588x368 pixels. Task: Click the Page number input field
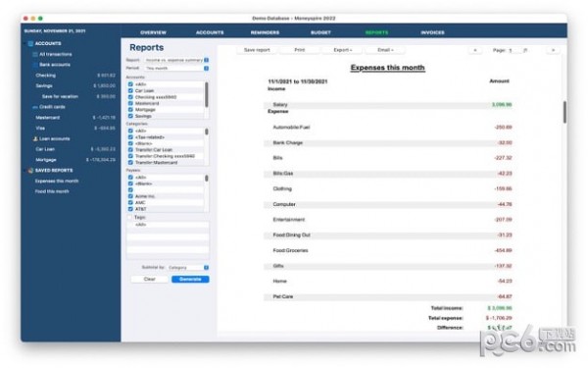coord(514,50)
